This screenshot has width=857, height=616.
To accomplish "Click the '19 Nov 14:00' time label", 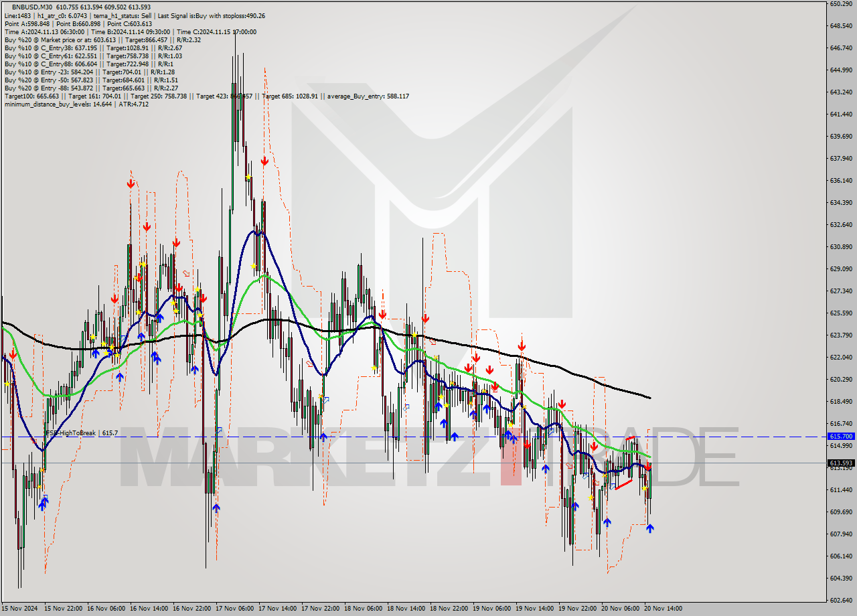I will coord(535,609).
